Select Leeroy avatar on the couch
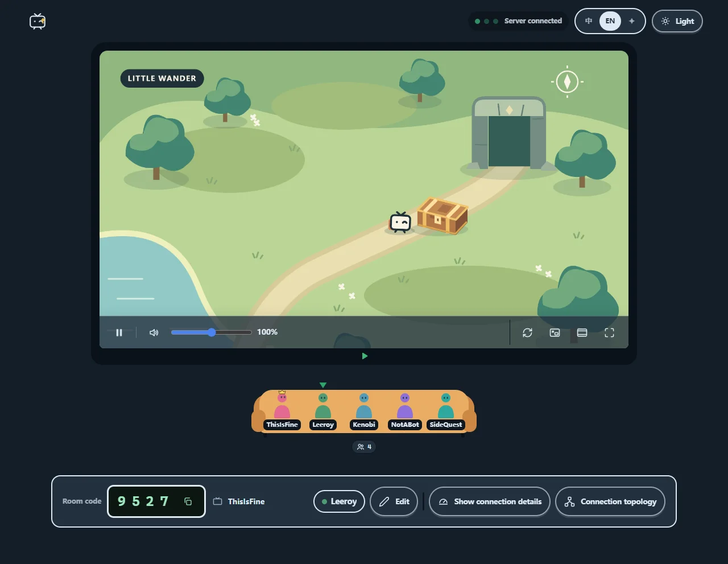728x564 pixels. (x=323, y=410)
